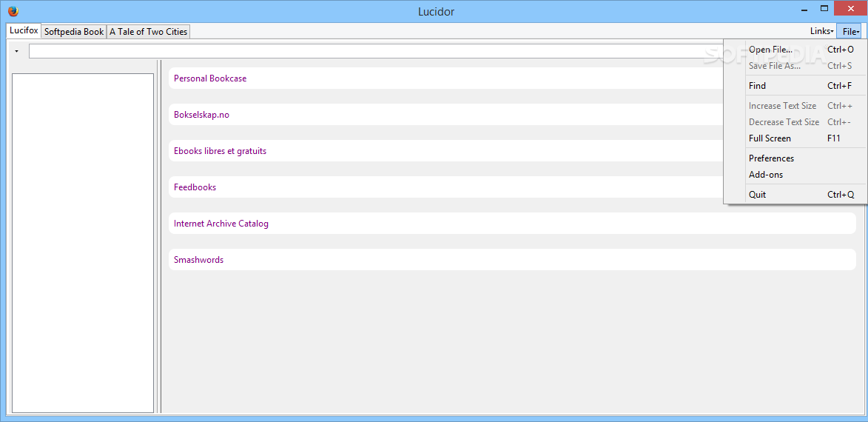This screenshot has width=868, height=422.
Task: Choose Quit from the File menu
Action: [795, 195]
